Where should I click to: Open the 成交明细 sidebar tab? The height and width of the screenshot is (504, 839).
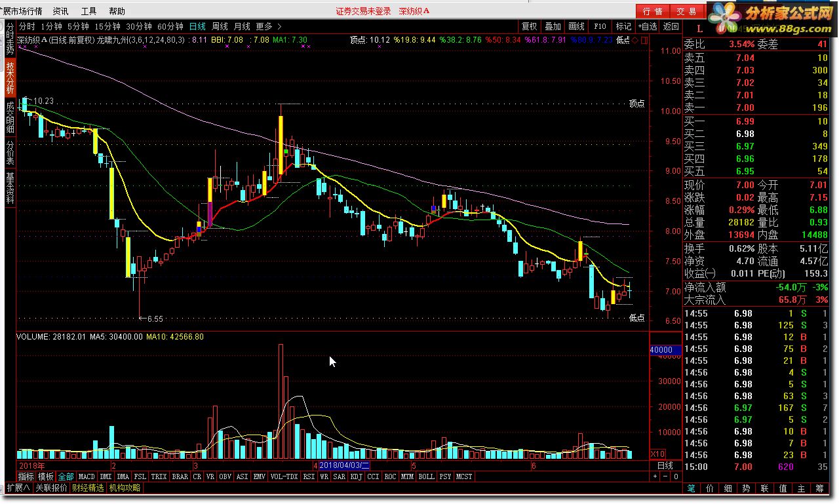click(10, 117)
